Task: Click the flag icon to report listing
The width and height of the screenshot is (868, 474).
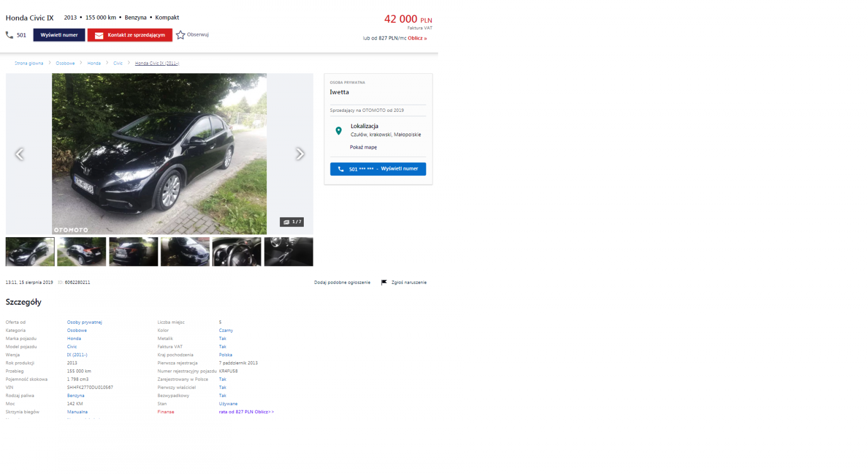Action: coord(384,282)
